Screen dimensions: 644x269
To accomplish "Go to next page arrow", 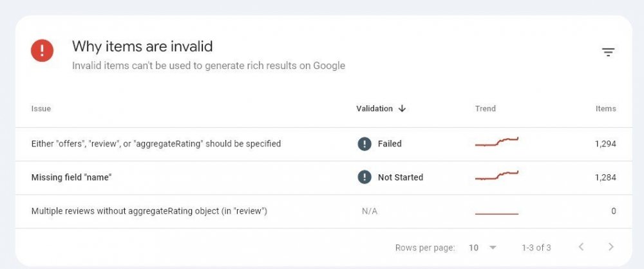I will coord(611,247).
